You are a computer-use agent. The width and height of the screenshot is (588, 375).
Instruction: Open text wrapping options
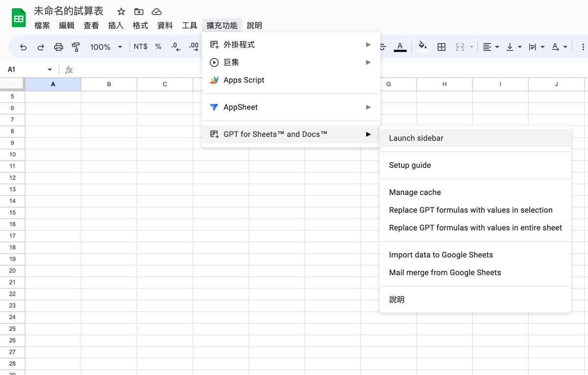(x=537, y=47)
